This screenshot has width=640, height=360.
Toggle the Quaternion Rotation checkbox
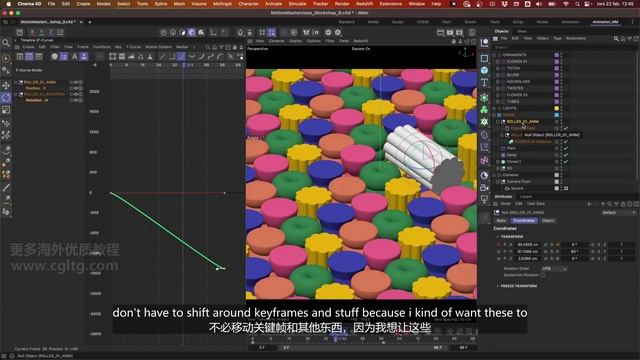coord(542,275)
